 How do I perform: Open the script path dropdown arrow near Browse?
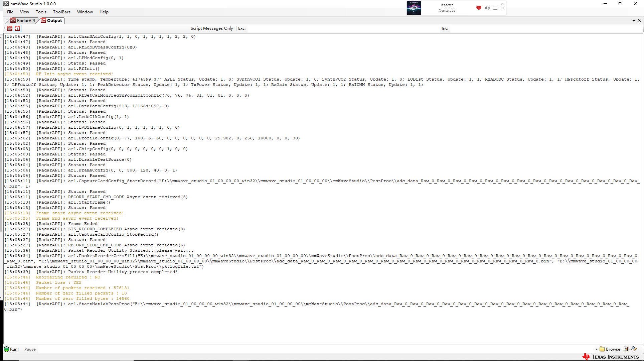tap(596, 349)
